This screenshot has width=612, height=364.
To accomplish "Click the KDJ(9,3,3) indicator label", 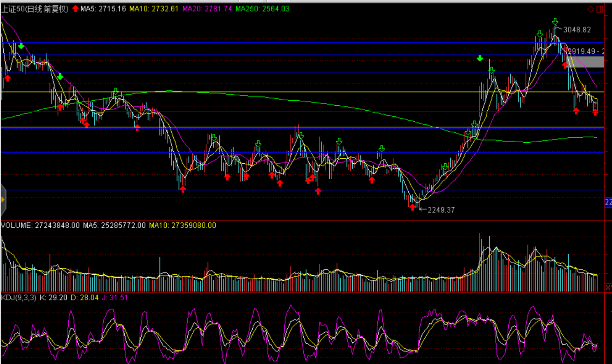I will point(19,297).
